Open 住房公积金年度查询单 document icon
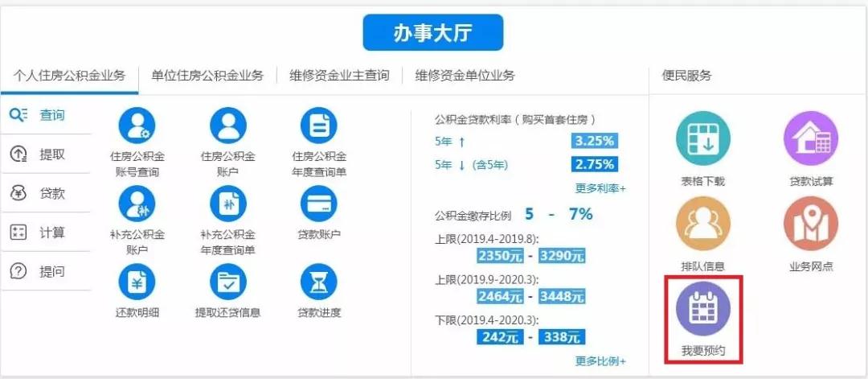 318,126
